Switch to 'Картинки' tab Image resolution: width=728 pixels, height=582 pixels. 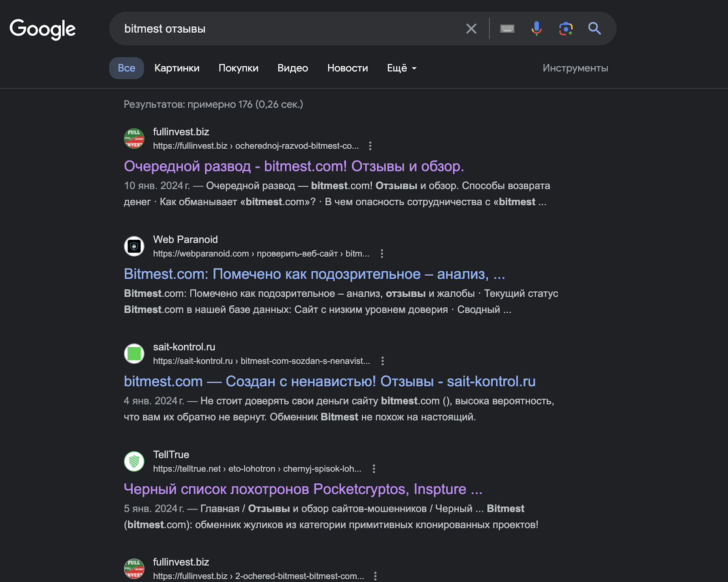[x=177, y=68]
